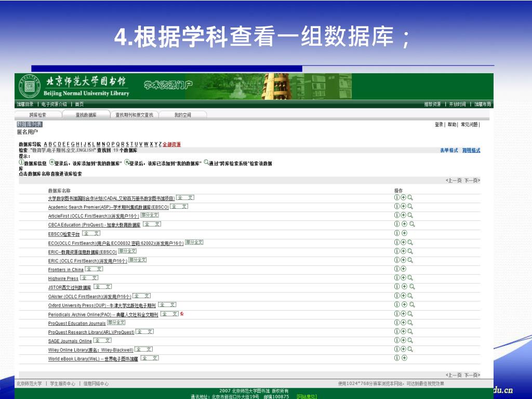
Task: Open info icon for CADAL database row
Action: [397, 197]
